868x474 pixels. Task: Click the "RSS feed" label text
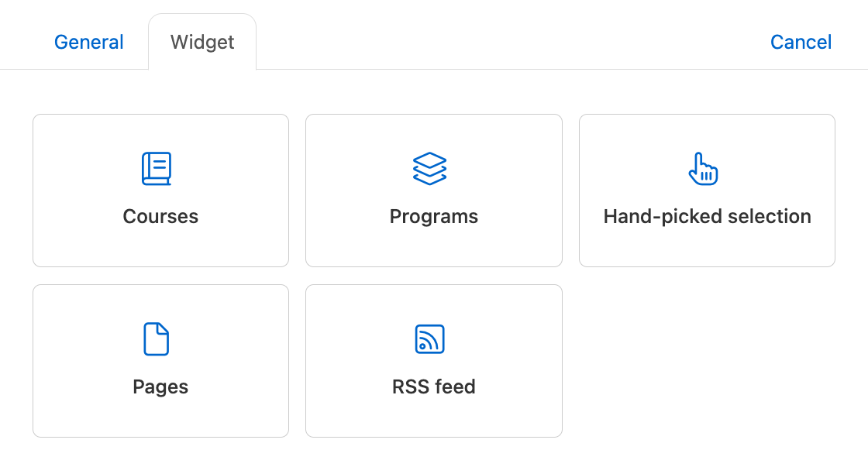433,386
